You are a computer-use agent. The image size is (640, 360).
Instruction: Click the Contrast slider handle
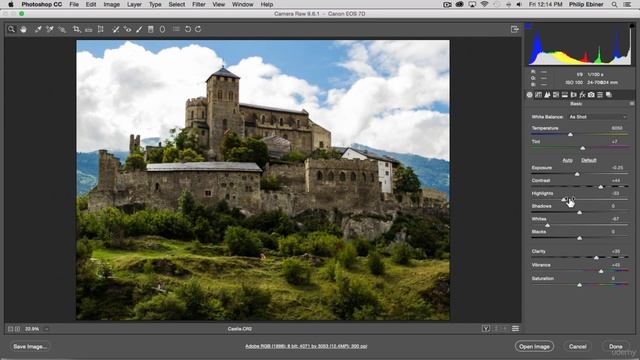pos(601,187)
